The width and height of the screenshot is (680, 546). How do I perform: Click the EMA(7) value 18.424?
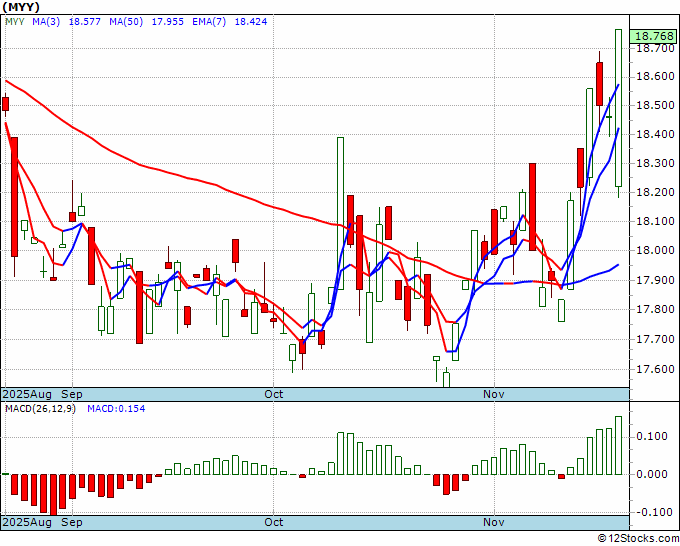(x=251, y=22)
